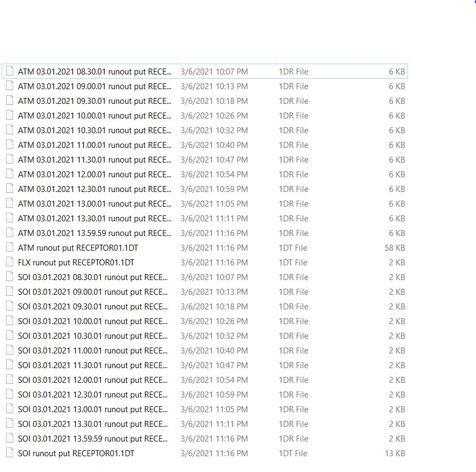Click file icon of ATM 03.01.2021 08.30.01 row
The height and width of the screenshot is (472, 476).
pos(10,71)
